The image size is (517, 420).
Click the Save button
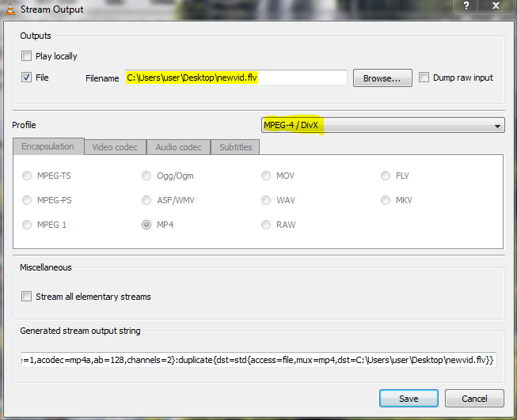[409, 399]
